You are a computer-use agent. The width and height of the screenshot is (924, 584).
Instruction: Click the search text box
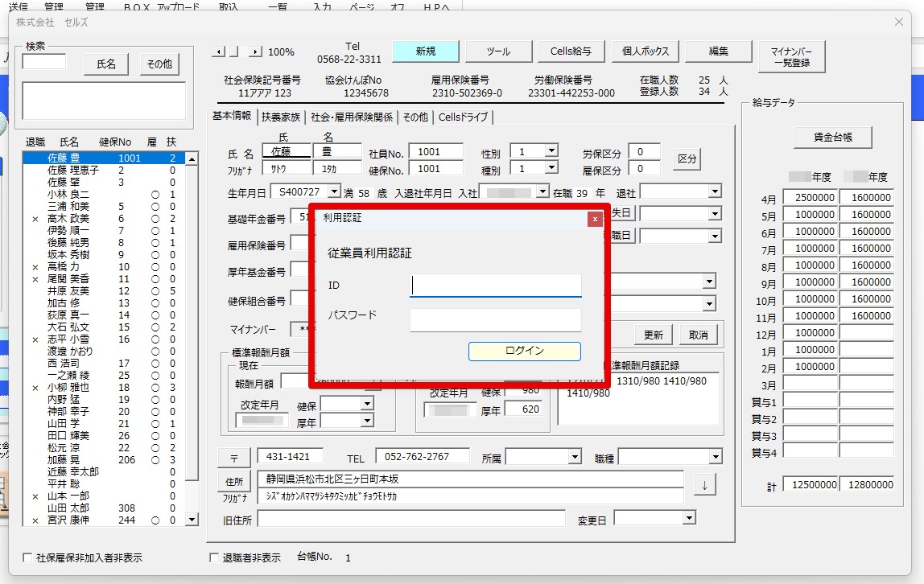(44, 62)
